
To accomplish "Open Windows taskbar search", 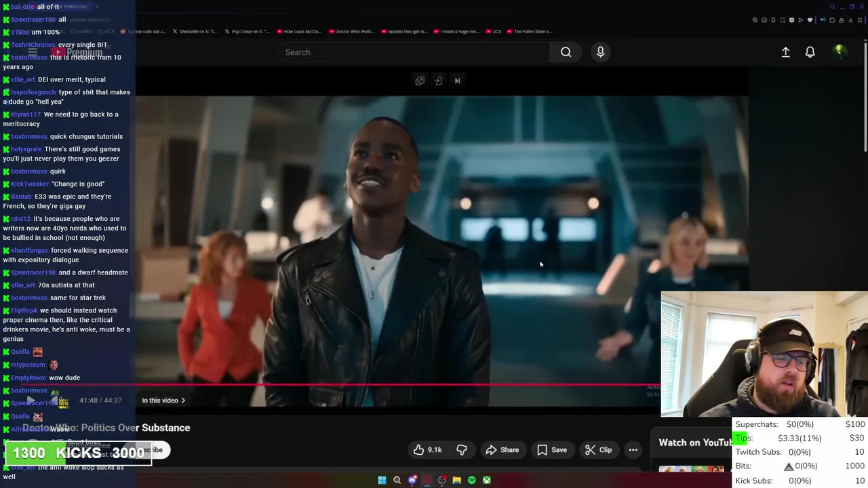I will pyautogui.click(x=397, y=480).
